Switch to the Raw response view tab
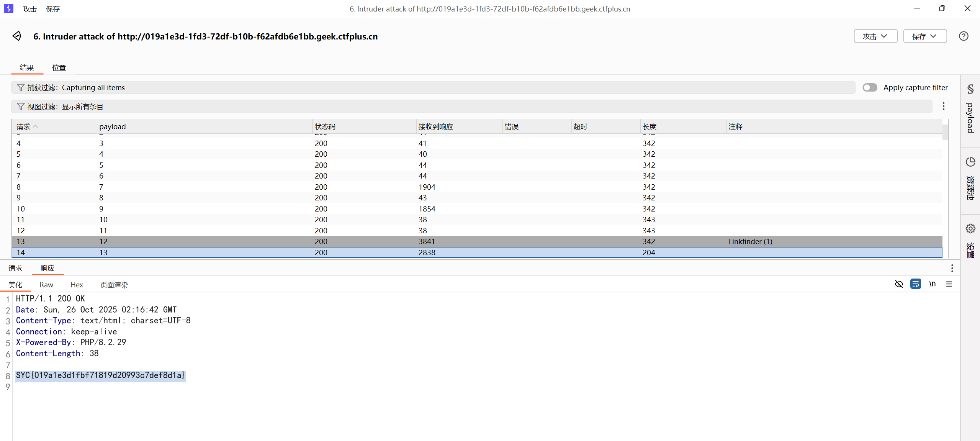 click(x=46, y=285)
